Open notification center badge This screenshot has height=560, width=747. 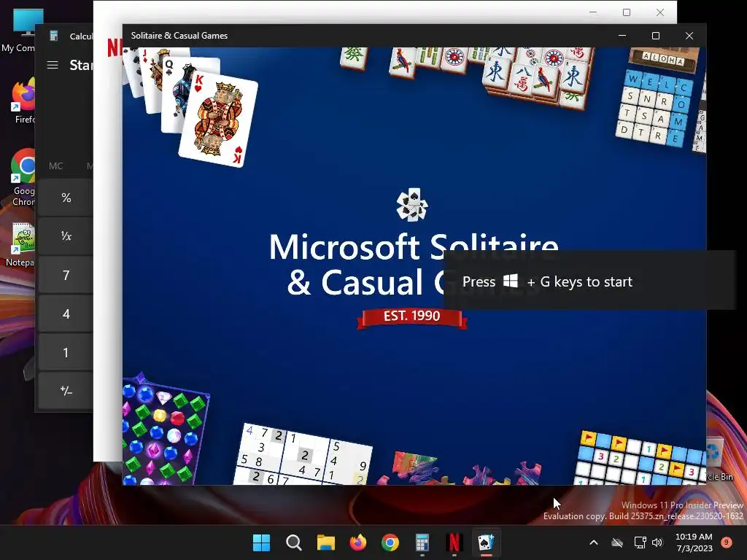click(x=727, y=542)
